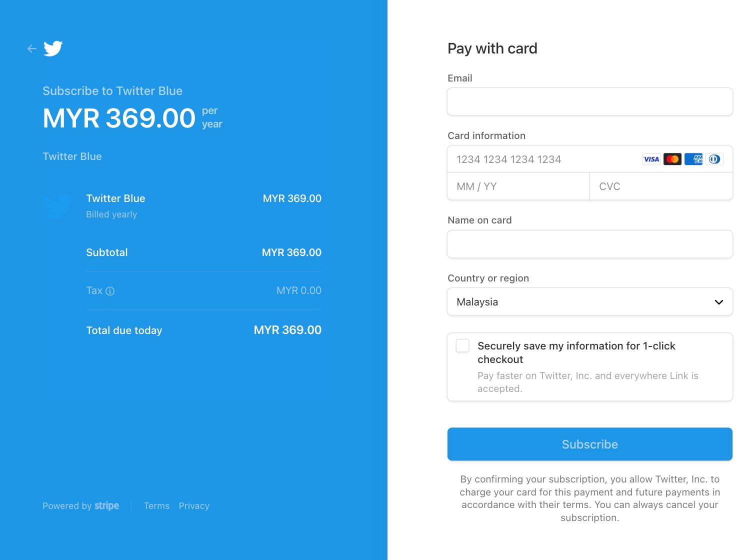Click the Twitter Blue line item thumbnail icon
Image resolution: width=756 pixels, height=560 pixels.
[x=57, y=205]
